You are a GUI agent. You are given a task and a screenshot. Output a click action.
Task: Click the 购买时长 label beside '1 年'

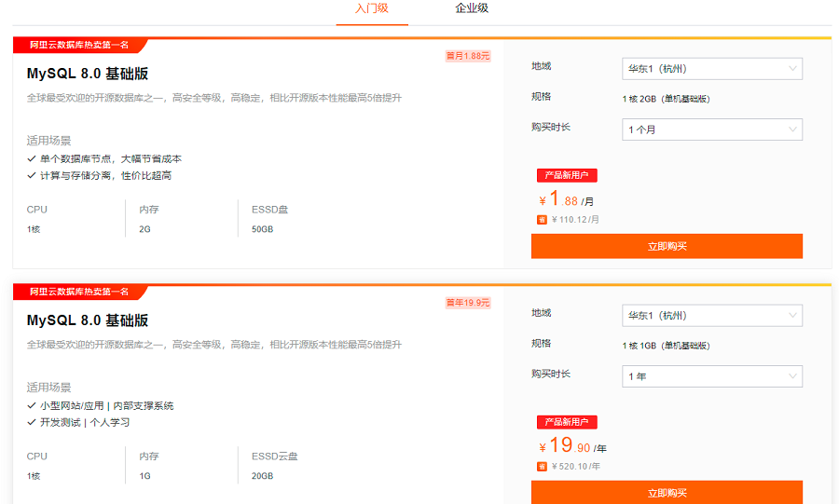551,375
